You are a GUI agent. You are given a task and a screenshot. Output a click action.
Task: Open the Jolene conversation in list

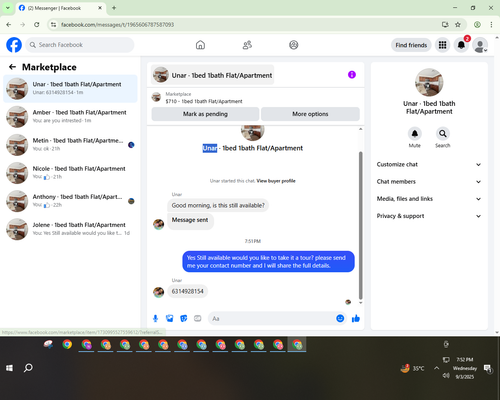pyautogui.click(x=70, y=229)
